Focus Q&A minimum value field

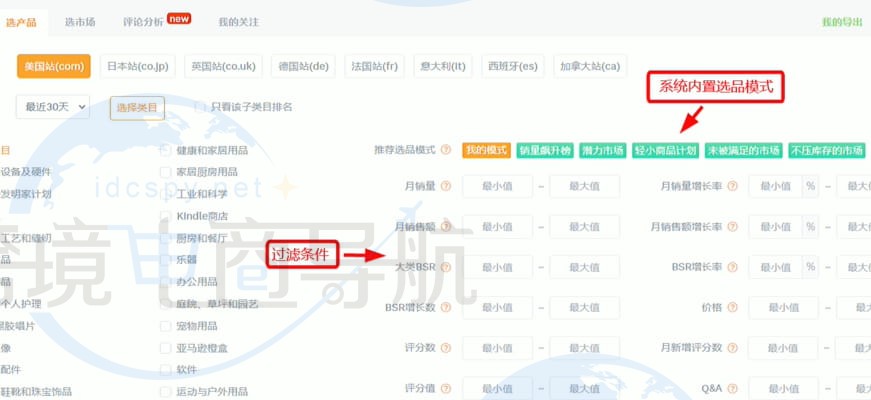tap(783, 388)
